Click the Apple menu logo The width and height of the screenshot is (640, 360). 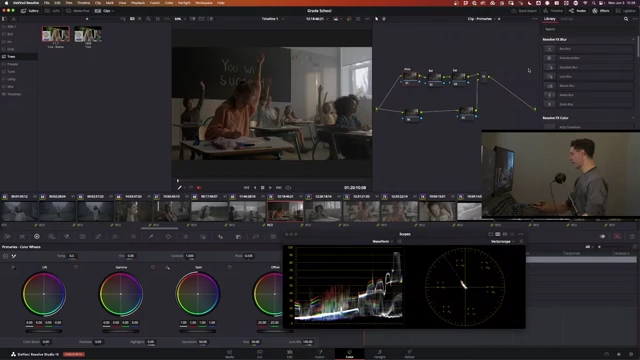(6, 2)
